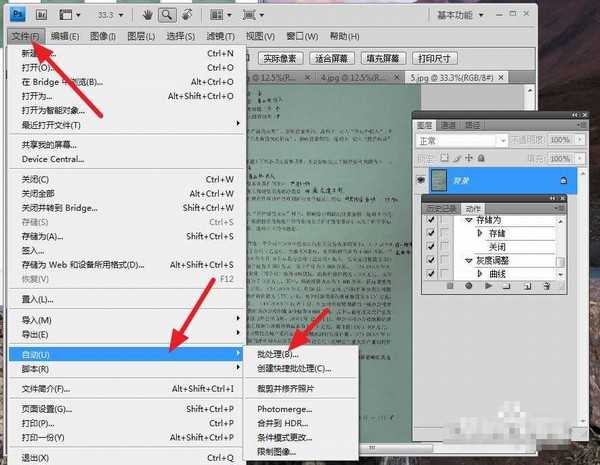Viewport: 600px width, 465px height.
Task: Select the Hand tool icon
Action: pyautogui.click(x=147, y=15)
